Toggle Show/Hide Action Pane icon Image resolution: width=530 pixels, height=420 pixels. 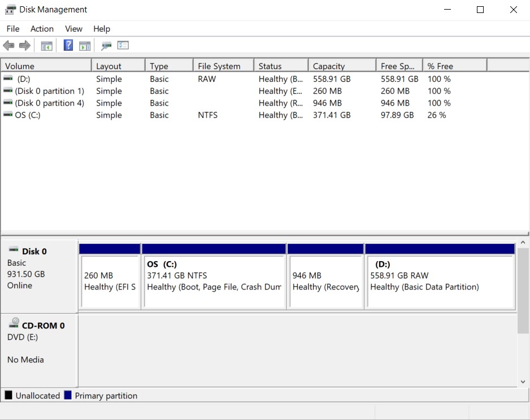coord(85,46)
